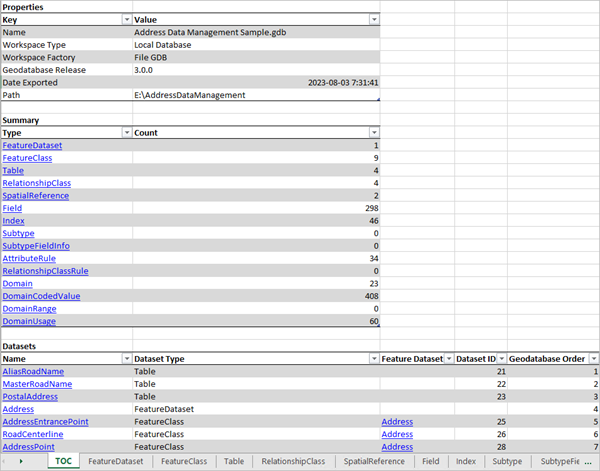Viewport: 600px width, 471px height.
Task: Open the Key column filter dropdown
Action: [x=125, y=19]
